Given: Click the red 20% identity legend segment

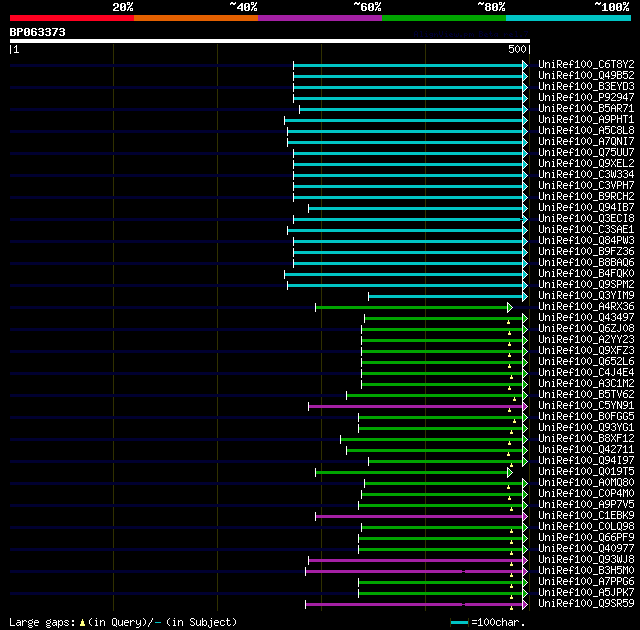Looking at the screenshot, I should tap(72, 18).
